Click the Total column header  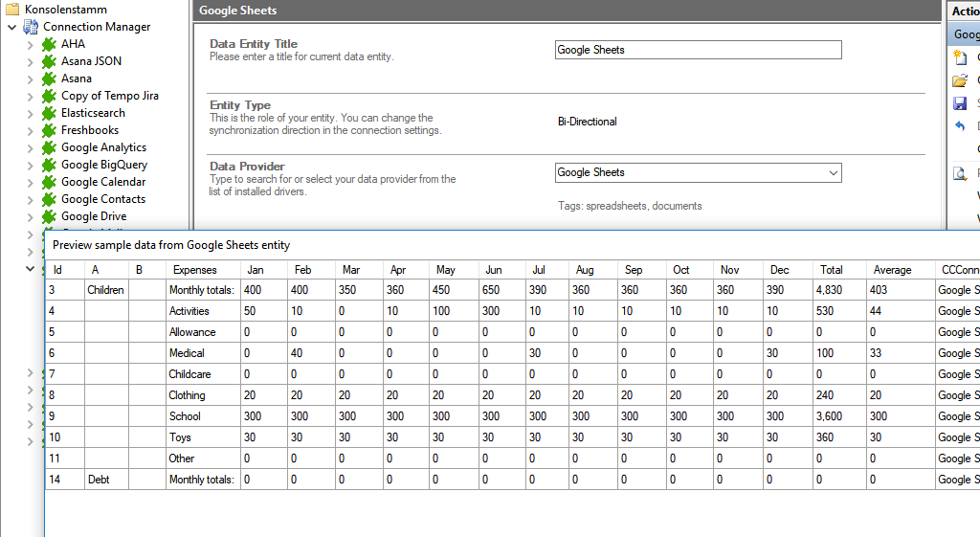(x=832, y=270)
